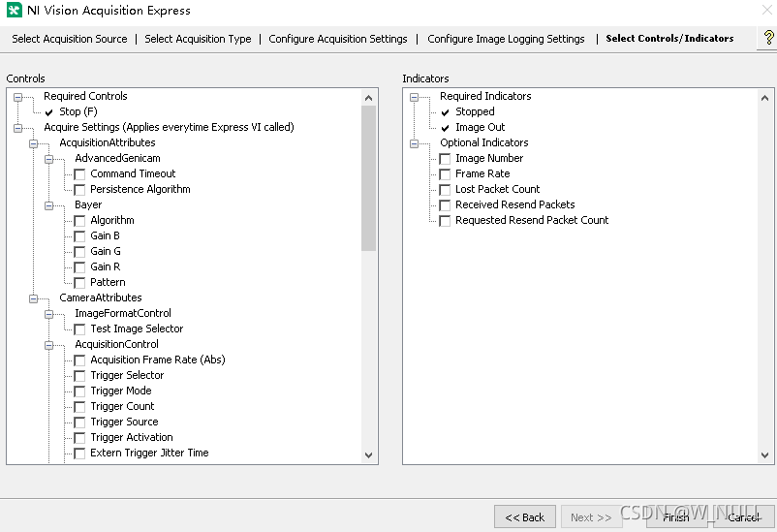Collapse the AcquisitionControl node
Image resolution: width=777 pixels, height=532 pixels.
pyautogui.click(x=48, y=345)
